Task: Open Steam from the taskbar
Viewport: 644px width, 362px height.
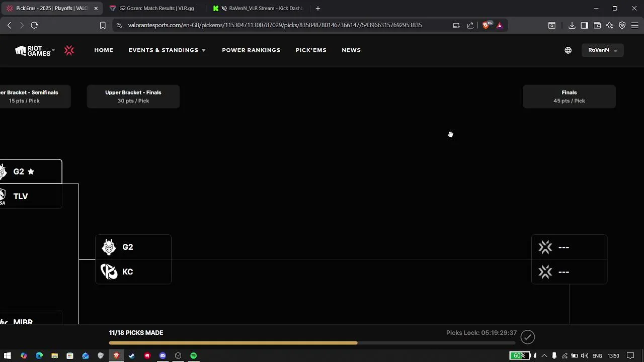Action: [x=132, y=356]
